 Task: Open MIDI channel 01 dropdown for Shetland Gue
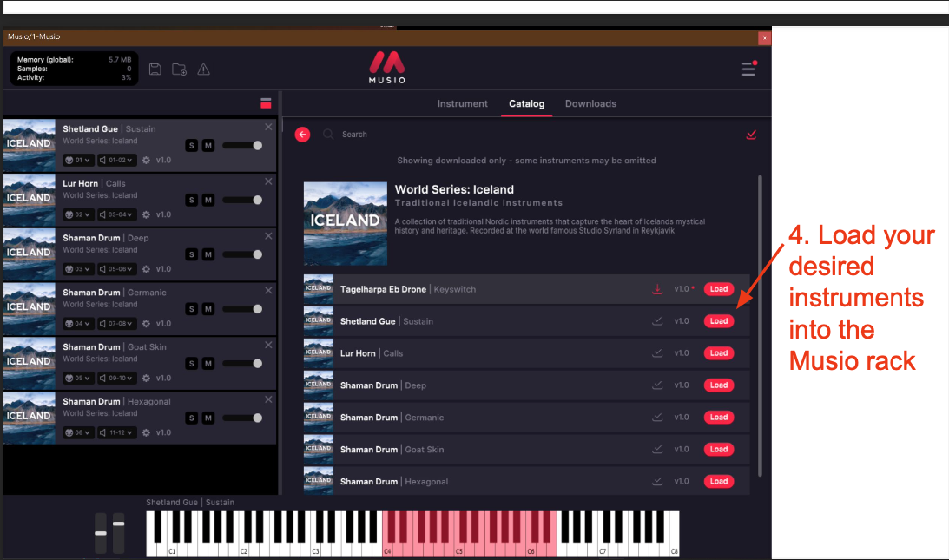78,161
